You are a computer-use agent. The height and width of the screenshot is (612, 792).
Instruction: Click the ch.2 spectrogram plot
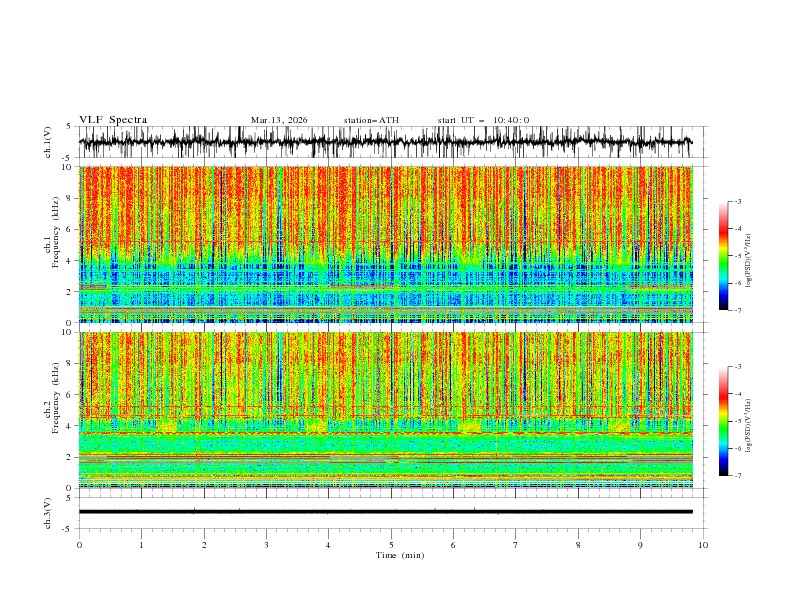(x=385, y=410)
